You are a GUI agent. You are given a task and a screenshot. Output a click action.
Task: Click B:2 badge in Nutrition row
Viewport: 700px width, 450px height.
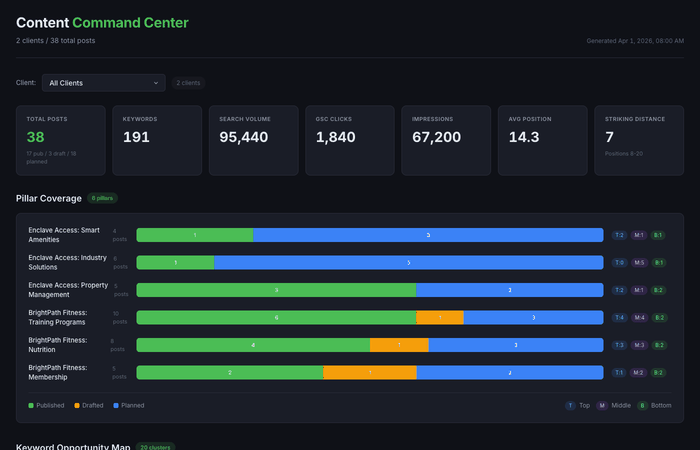click(659, 345)
